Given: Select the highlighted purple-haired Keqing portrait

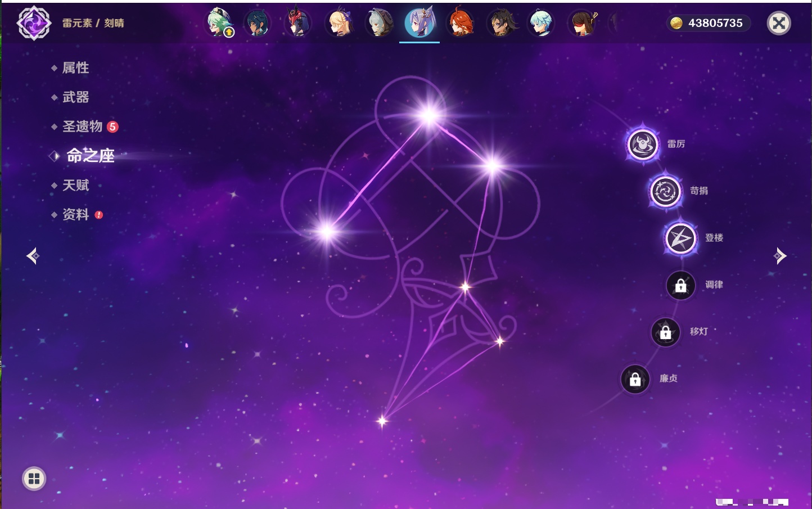Looking at the screenshot, I should (x=419, y=22).
